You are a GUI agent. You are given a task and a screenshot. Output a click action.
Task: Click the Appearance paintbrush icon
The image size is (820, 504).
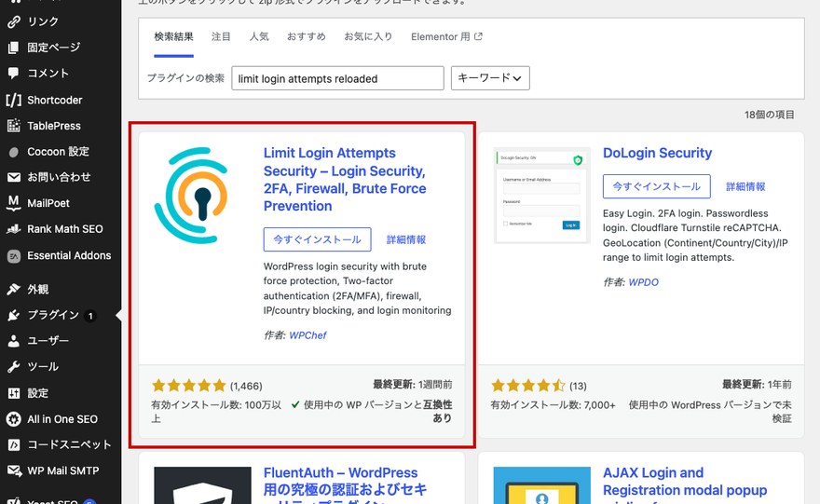(14, 289)
